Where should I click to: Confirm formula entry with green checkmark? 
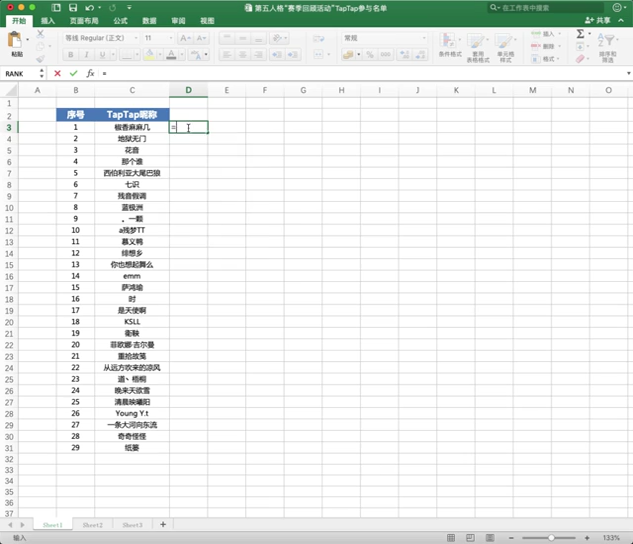point(73,73)
